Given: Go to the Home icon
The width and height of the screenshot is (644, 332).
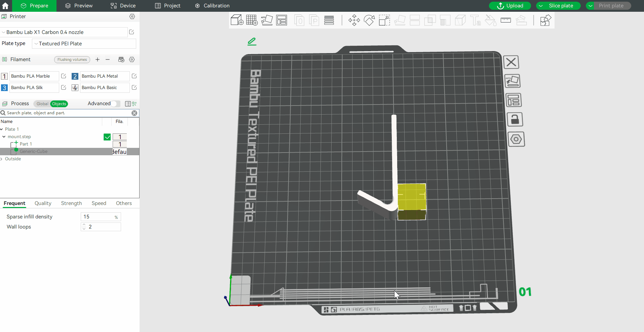Looking at the screenshot, I should (5, 6).
